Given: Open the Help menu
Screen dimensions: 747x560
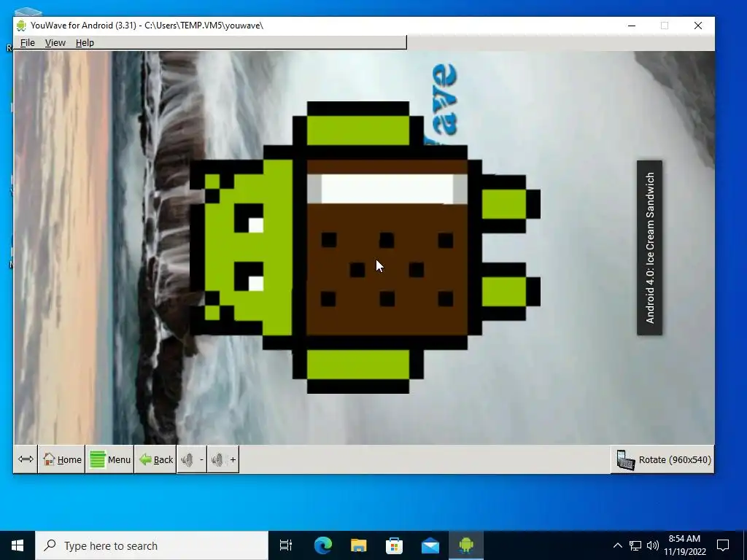Looking at the screenshot, I should coord(85,43).
